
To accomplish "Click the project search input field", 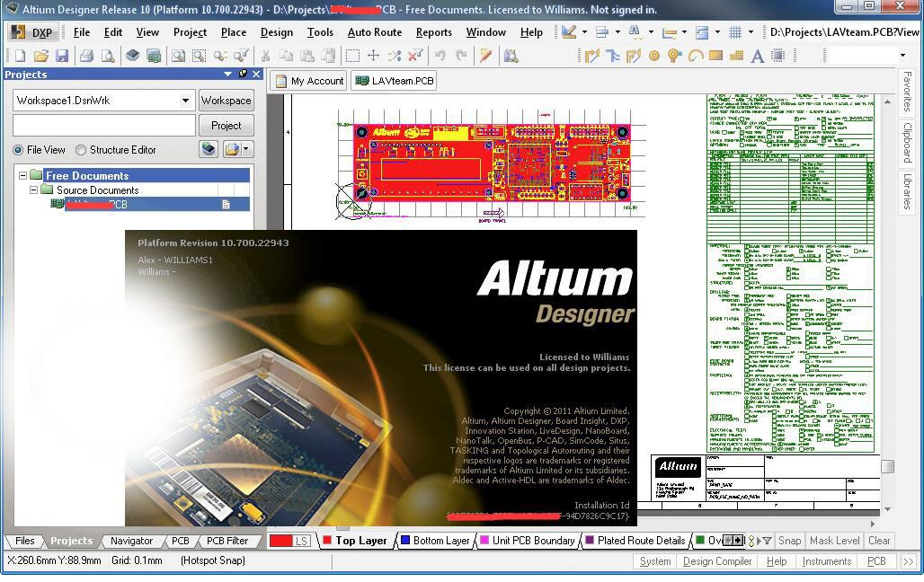I will tap(104, 126).
